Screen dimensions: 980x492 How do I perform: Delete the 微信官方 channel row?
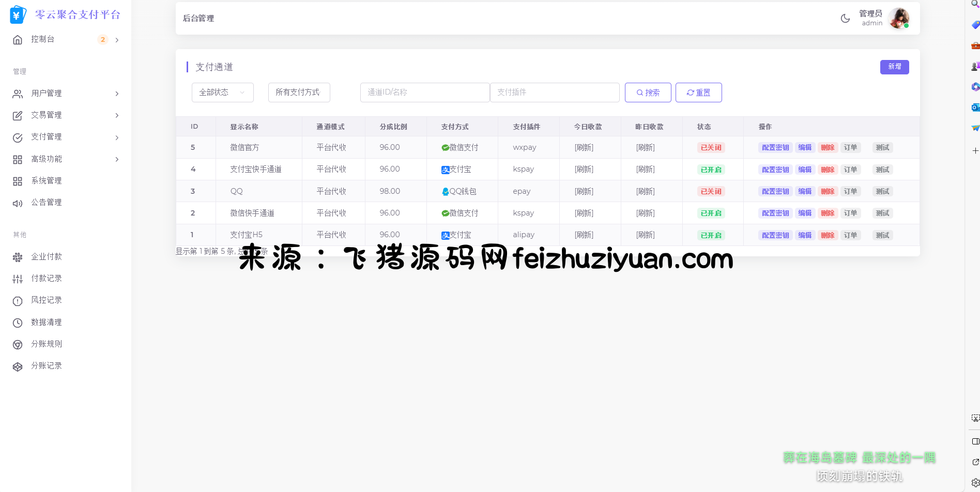(828, 148)
